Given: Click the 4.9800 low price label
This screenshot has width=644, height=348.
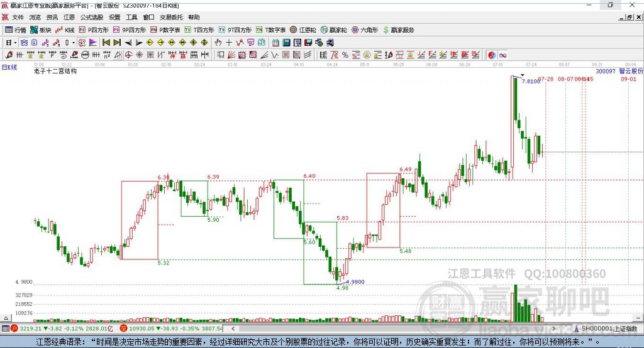Looking at the screenshot, I should click(x=355, y=282).
